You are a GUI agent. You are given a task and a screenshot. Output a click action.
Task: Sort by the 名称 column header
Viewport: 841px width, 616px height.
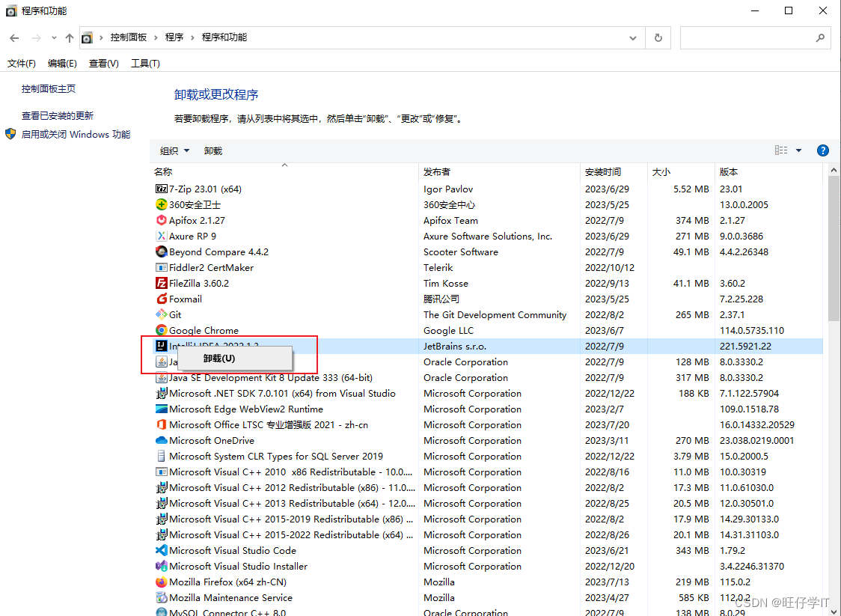[x=284, y=171]
